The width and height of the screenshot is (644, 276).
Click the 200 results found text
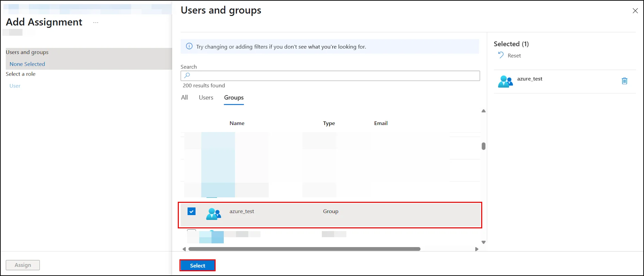(x=204, y=85)
